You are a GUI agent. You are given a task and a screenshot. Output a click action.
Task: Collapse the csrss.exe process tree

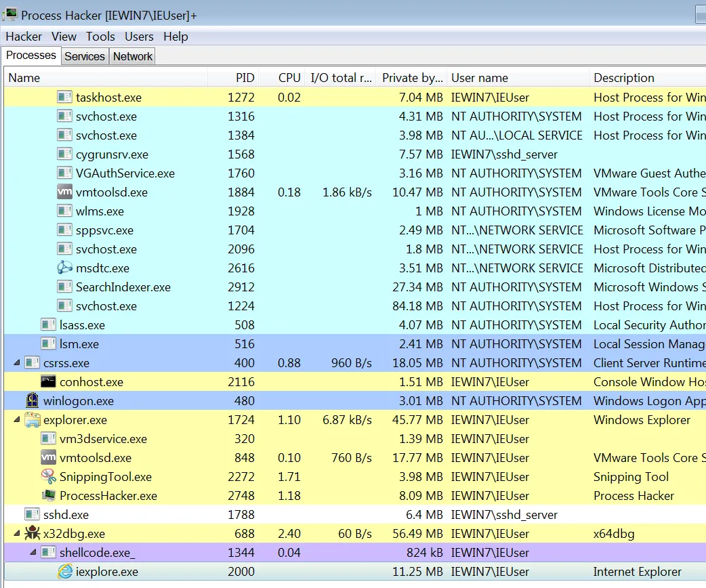click(17, 363)
